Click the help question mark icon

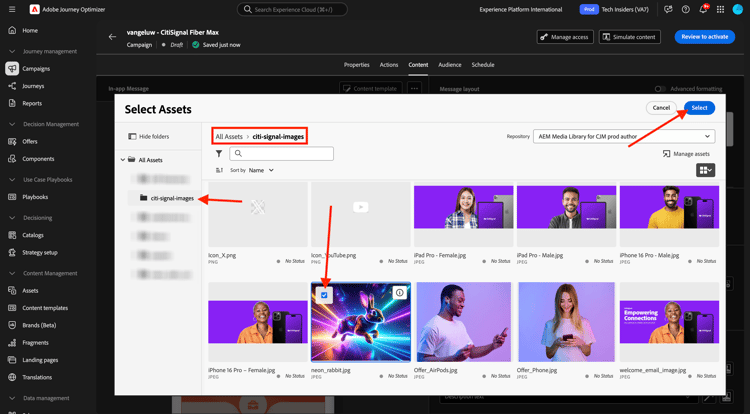tap(685, 9)
